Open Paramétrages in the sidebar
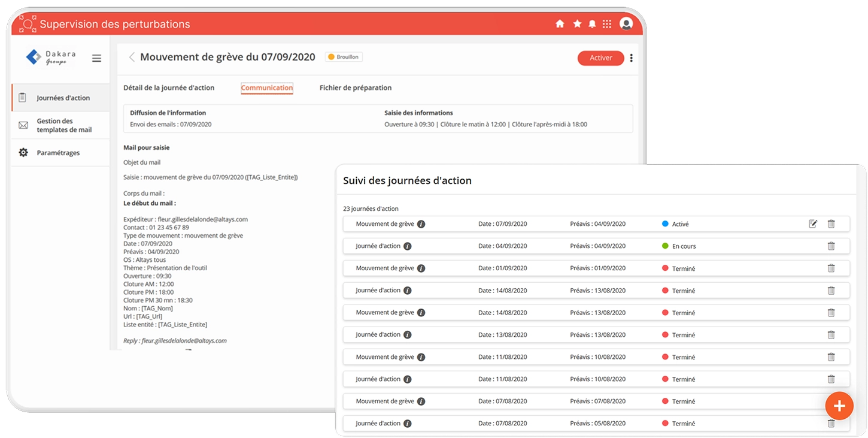 click(57, 153)
